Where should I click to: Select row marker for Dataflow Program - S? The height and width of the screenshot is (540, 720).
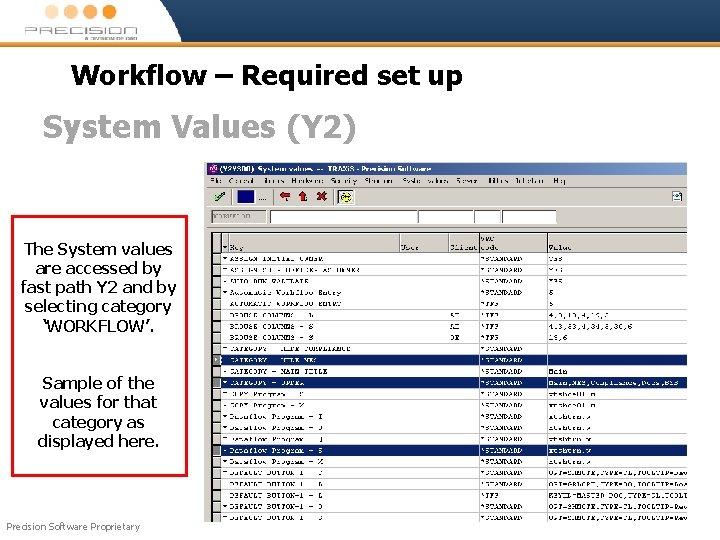(x=217, y=450)
